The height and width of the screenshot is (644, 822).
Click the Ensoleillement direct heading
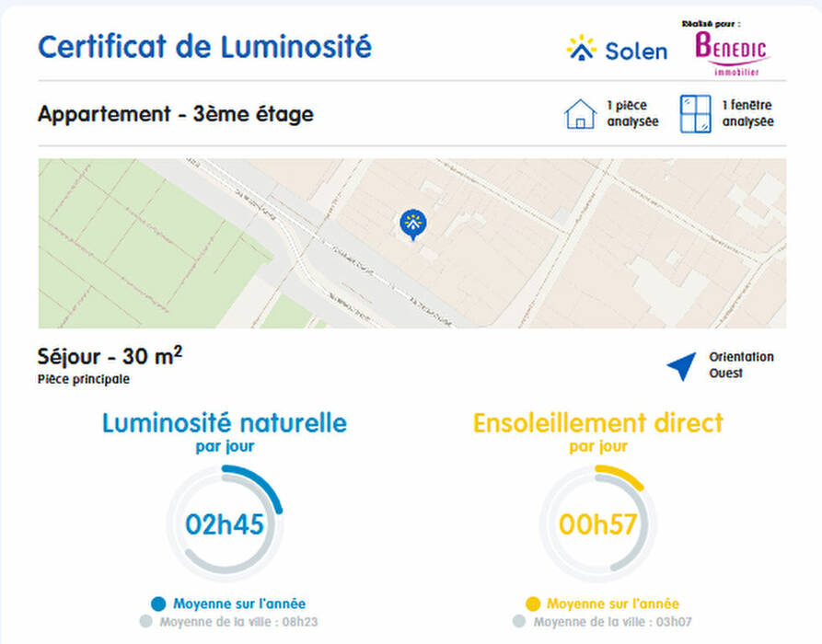click(598, 423)
